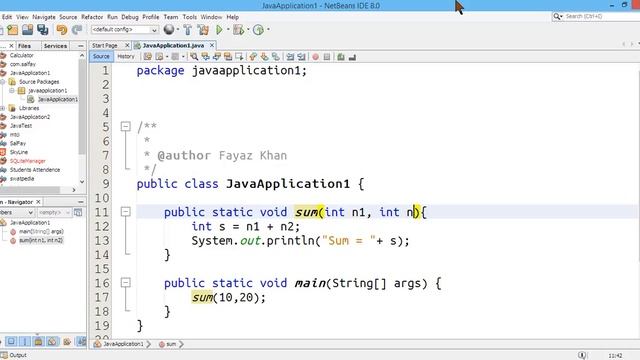
Task: Click Stop Macro Recording icon
Action: coord(327,57)
